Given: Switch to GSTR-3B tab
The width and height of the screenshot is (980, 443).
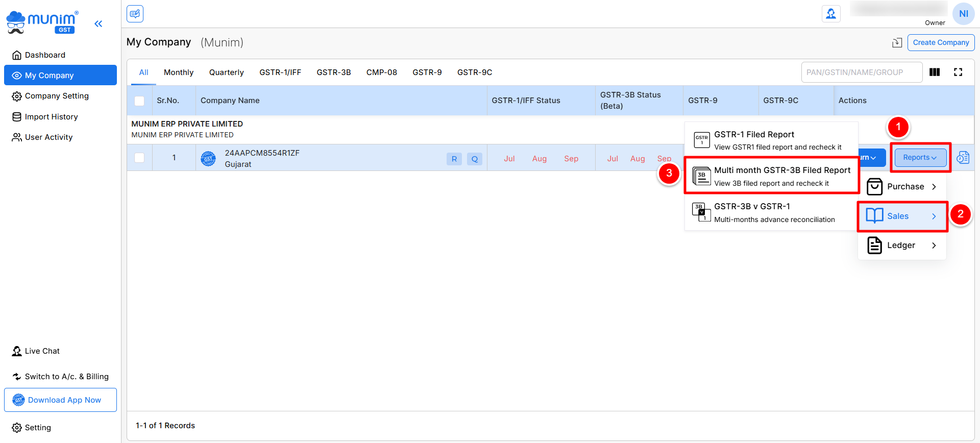Looking at the screenshot, I should pos(334,72).
